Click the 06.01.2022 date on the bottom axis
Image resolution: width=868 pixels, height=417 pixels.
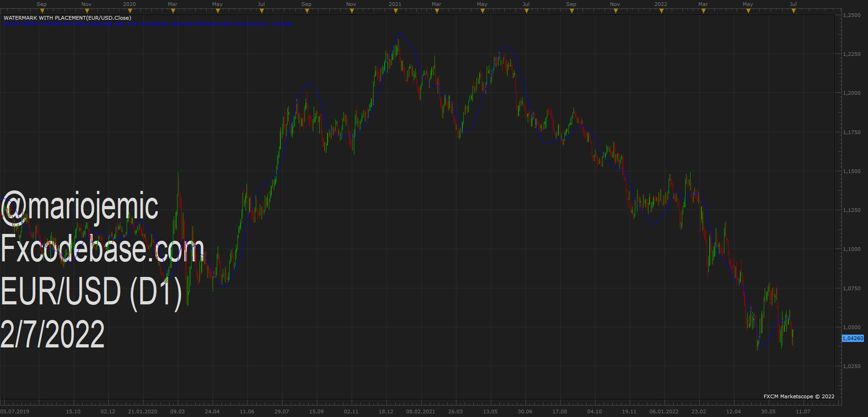(x=664, y=412)
